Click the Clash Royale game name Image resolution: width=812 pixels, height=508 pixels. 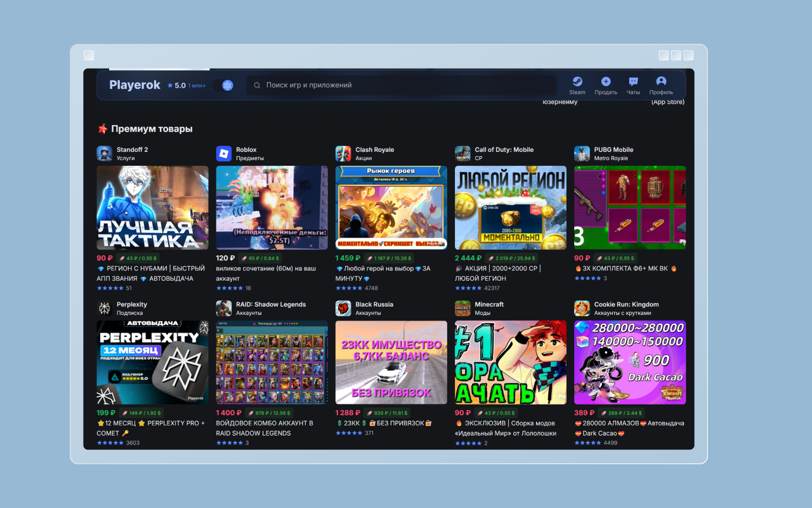pos(375,150)
